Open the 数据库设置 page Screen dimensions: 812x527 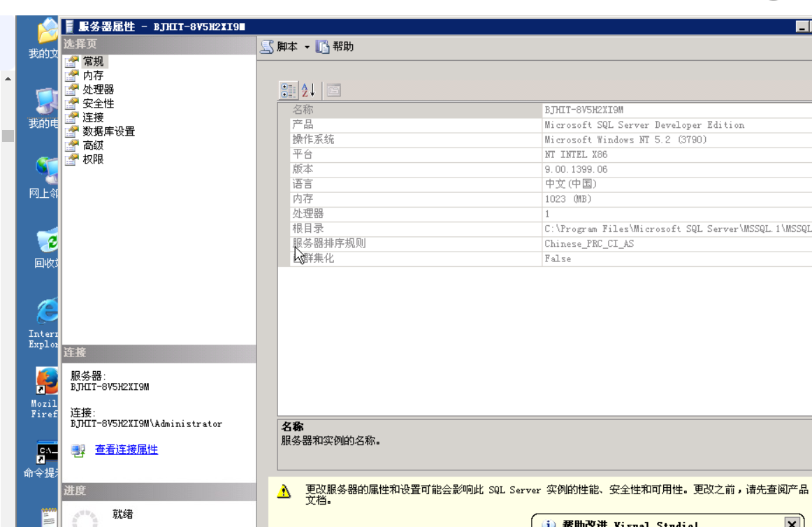point(109,131)
